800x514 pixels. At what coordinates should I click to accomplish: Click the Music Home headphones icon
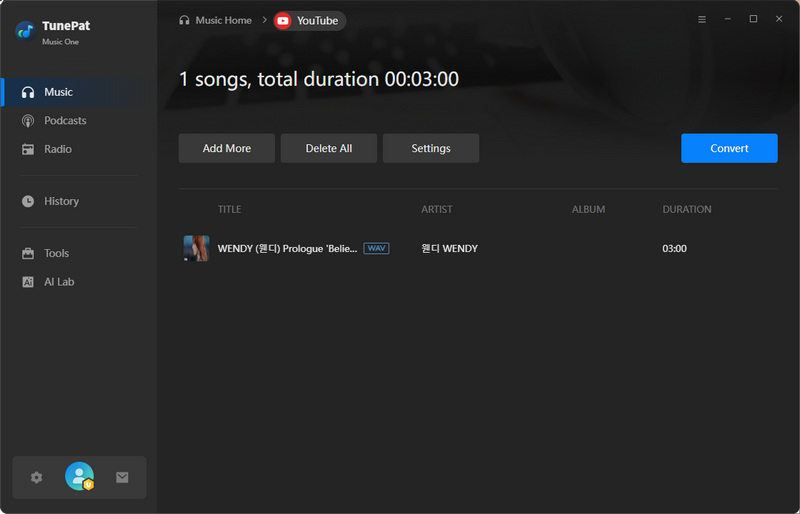(184, 20)
